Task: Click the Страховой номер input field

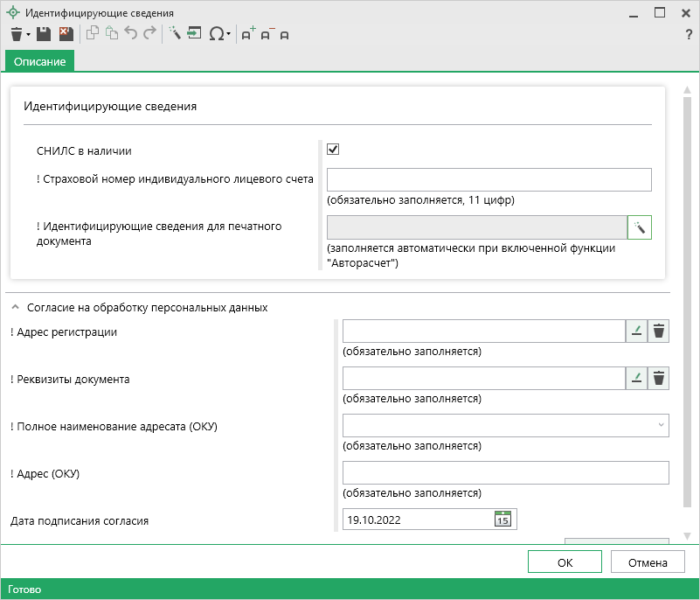Action: click(489, 179)
